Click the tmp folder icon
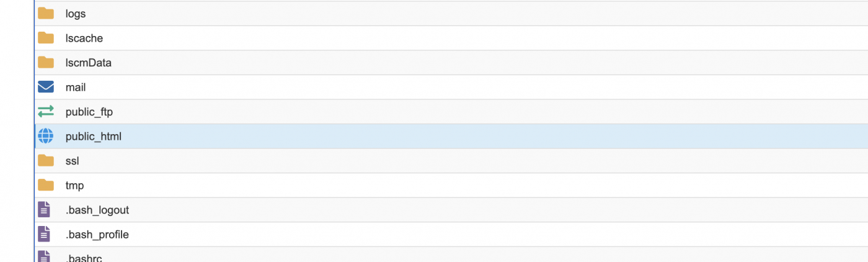 pos(46,185)
